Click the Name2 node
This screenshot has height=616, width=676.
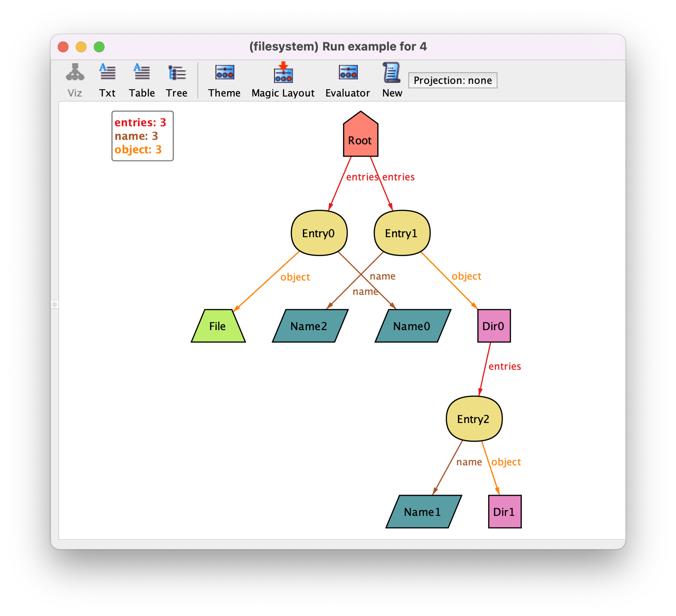(x=310, y=326)
